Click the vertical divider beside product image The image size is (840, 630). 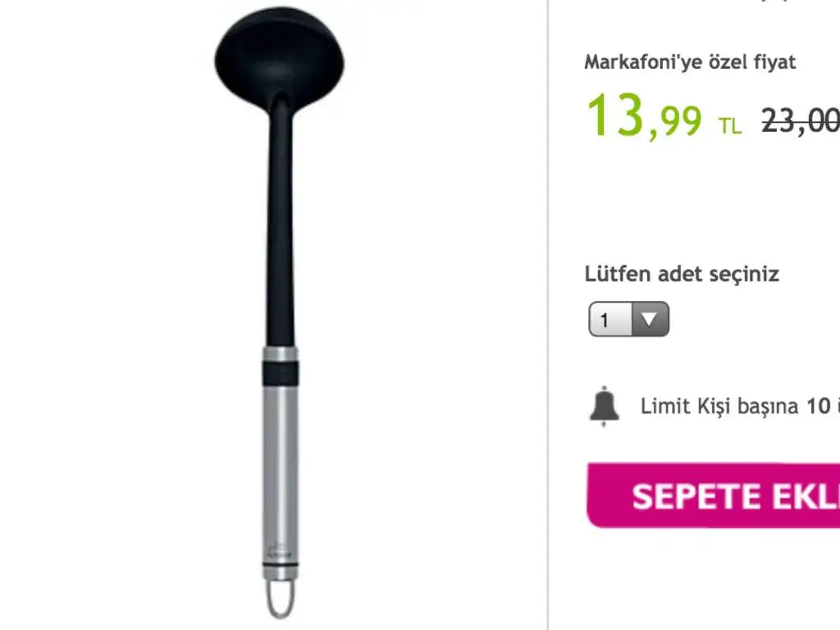pyautogui.click(x=547, y=315)
